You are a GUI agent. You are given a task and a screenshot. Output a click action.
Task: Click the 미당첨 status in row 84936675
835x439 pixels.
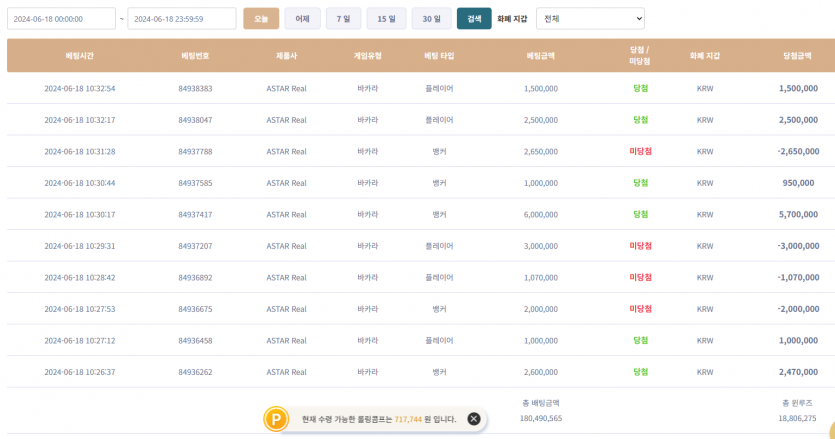click(640, 308)
